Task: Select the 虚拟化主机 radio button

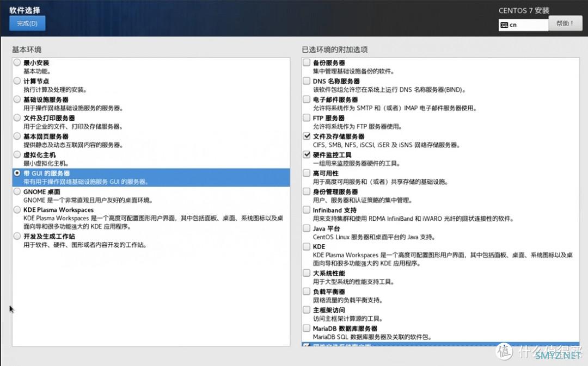Action: [x=17, y=154]
